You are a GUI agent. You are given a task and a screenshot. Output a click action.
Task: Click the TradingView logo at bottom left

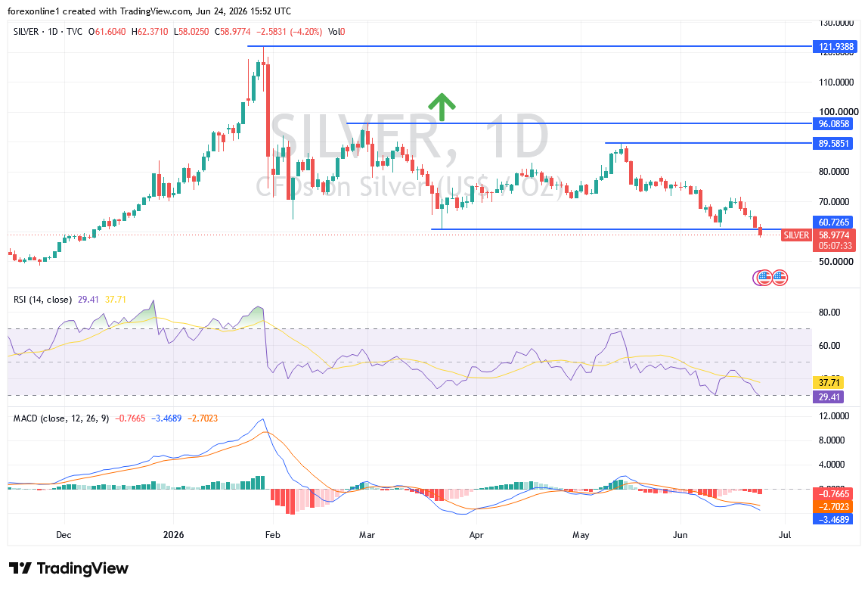tap(69, 568)
